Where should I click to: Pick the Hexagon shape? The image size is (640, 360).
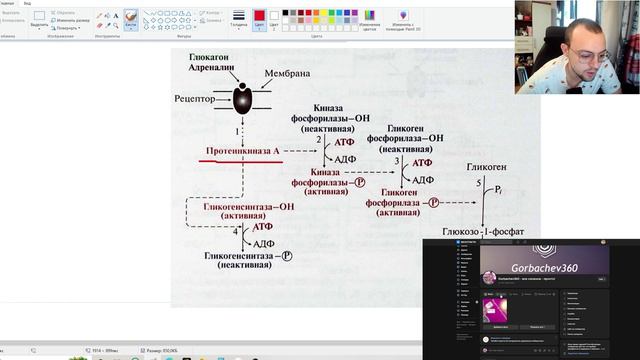pos(168,20)
